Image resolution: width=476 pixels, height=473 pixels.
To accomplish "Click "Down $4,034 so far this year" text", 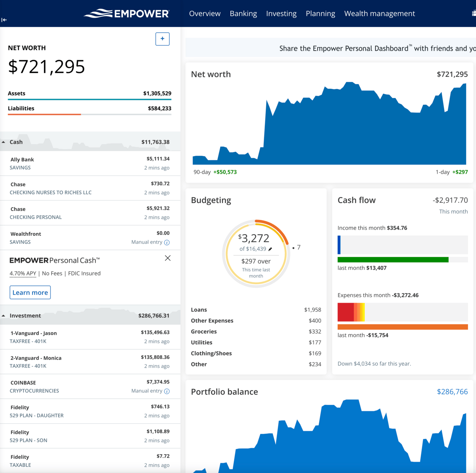I will (x=374, y=364).
